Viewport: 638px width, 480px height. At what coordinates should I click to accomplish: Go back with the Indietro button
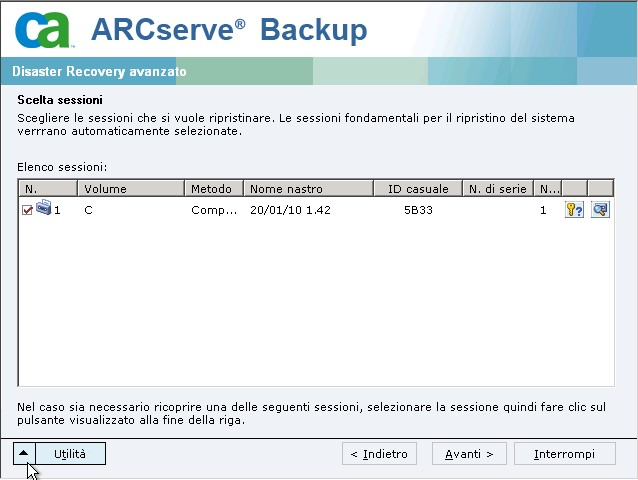[x=378, y=454]
